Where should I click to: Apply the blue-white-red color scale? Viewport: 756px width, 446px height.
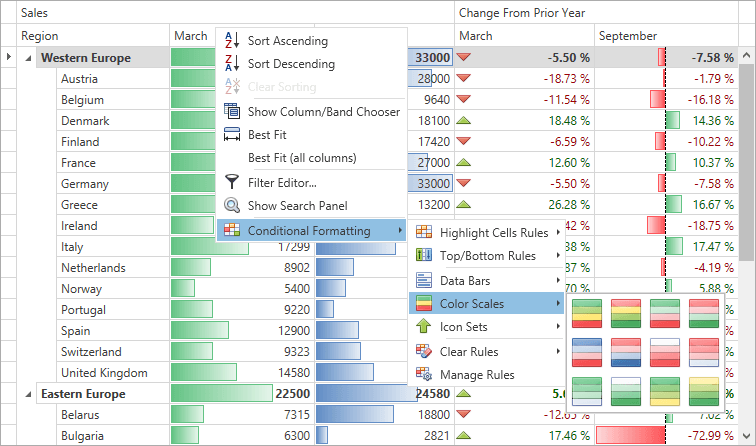point(587,351)
